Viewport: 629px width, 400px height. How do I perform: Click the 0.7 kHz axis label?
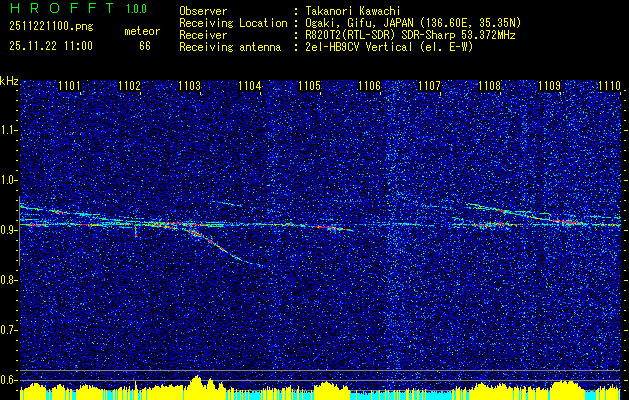coord(8,330)
